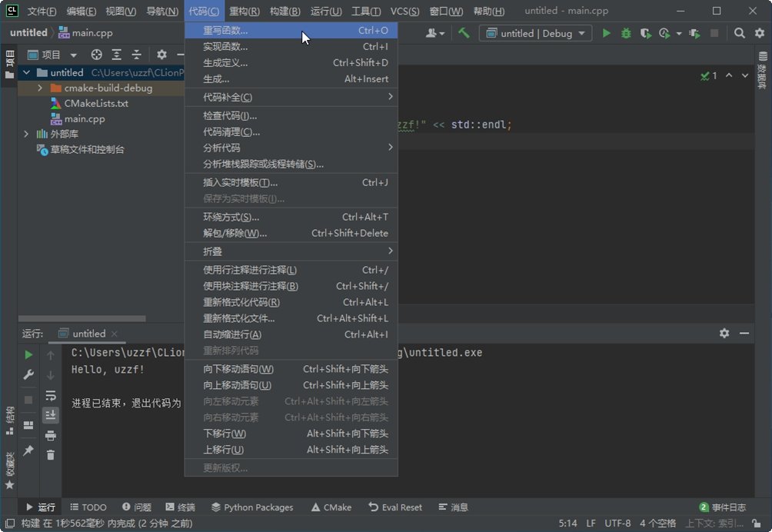Open CMakeLists.txt in project tree
The image size is (772, 532).
tap(90, 103)
